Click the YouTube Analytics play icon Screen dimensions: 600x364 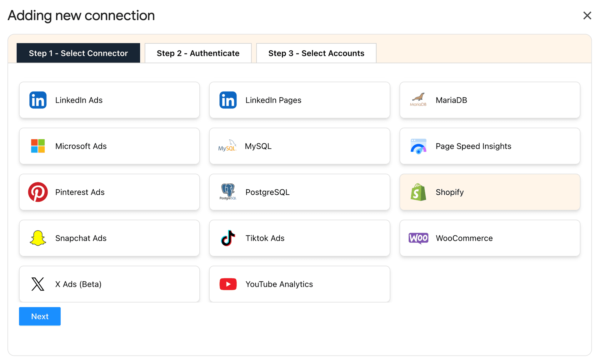click(x=228, y=284)
